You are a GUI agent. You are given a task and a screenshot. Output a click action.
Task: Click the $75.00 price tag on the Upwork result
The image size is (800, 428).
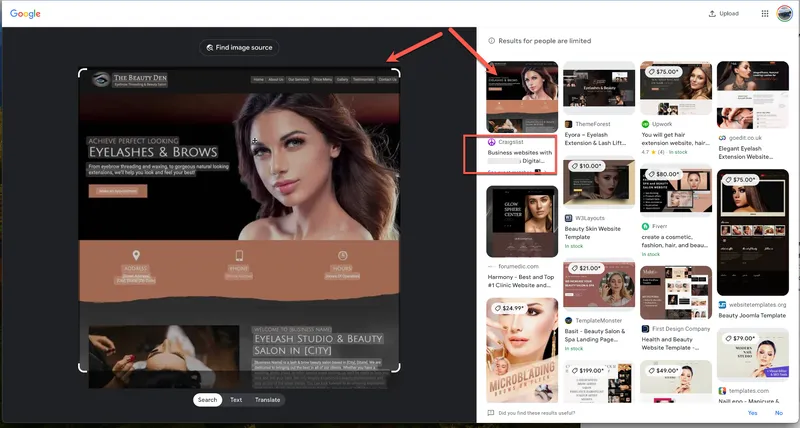(x=662, y=72)
